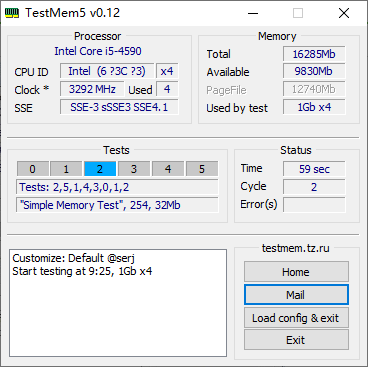
Task: Click the Used threads value 4
Action: coord(167,89)
